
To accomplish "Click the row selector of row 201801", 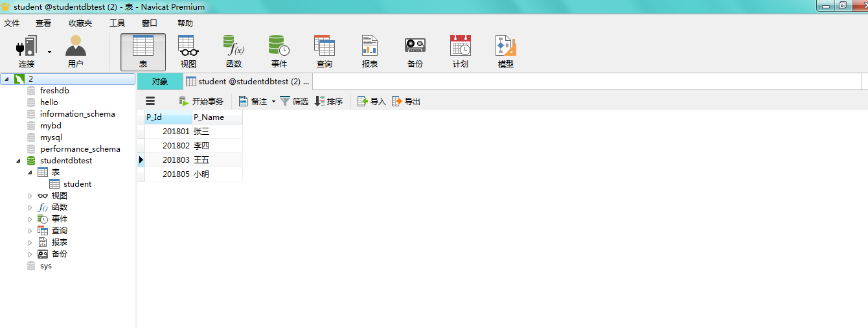I will tap(141, 131).
